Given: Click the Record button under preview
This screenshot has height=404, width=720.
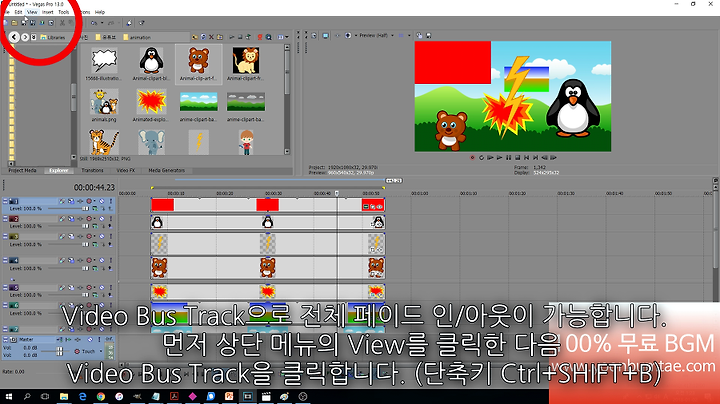Looking at the screenshot, I should (472, 157).
